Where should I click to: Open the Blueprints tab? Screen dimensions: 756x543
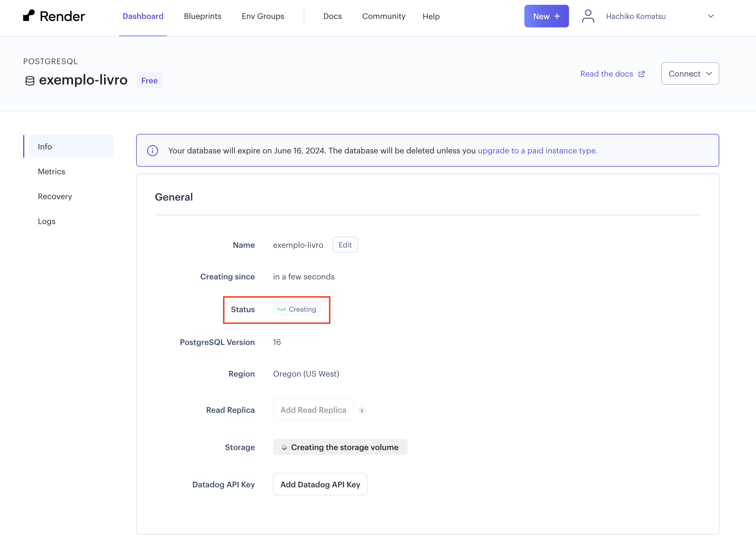tap(202, 16)
